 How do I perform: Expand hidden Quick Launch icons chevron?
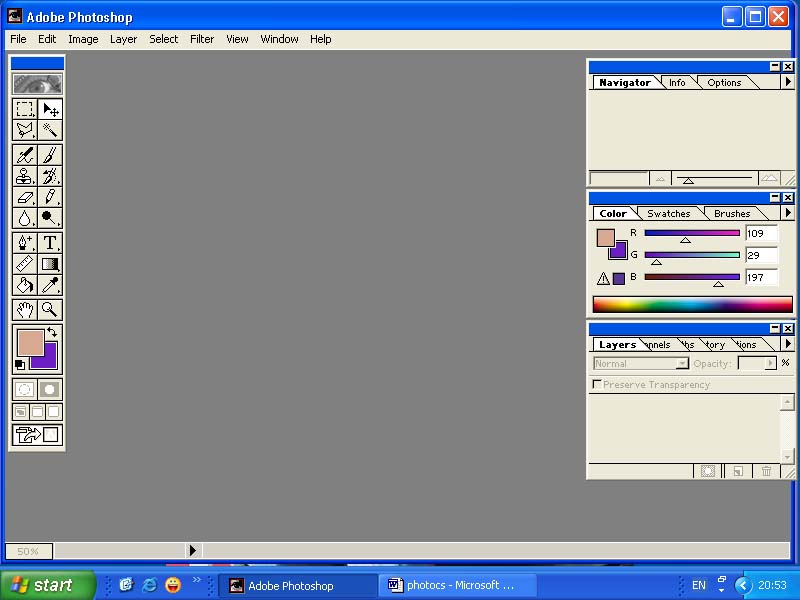(x=196, y=580)
